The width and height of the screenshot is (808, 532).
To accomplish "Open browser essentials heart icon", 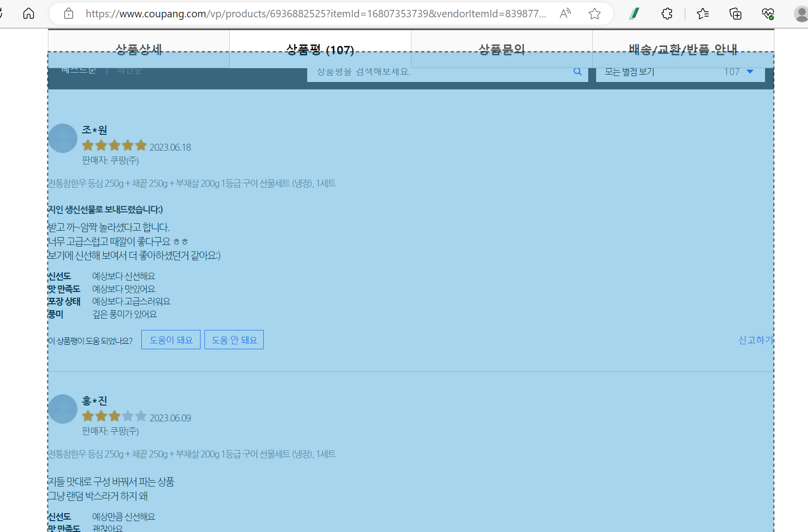I will 768,13.
